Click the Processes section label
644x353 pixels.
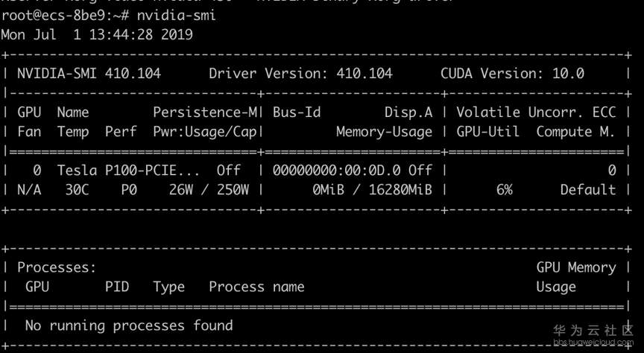(x=57, y=267)
